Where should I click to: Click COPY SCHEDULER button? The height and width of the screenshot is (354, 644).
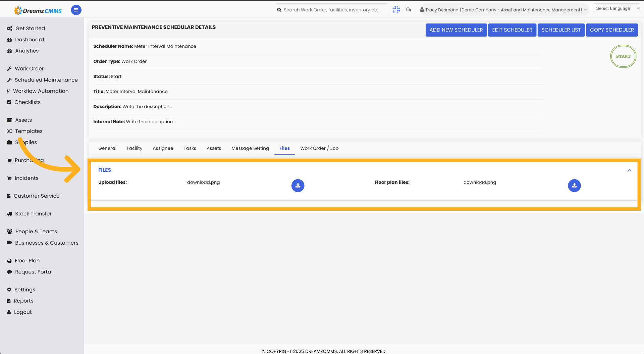coord(612,30)
